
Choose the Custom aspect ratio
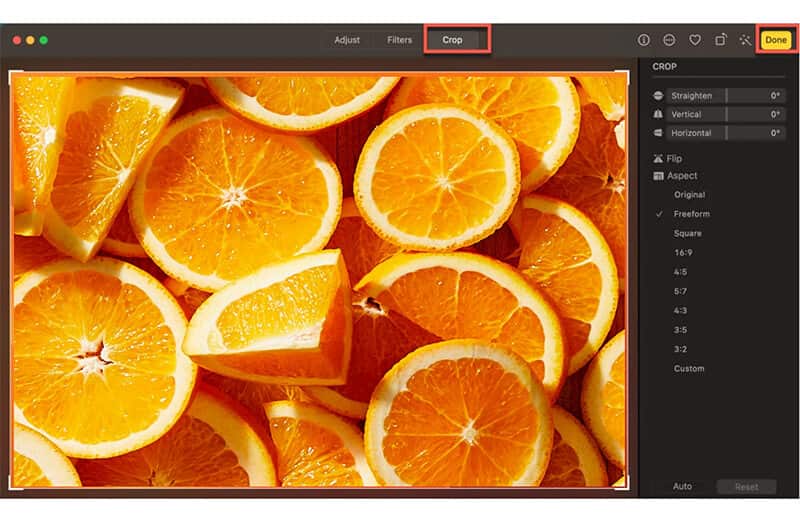coord(689,368)
